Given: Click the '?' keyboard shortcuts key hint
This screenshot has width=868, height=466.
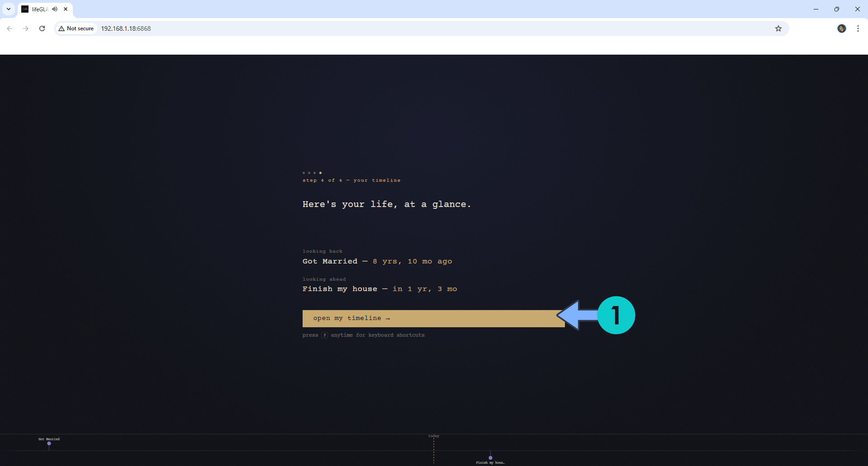Looking at the screenshot, I should coord(324,335).
